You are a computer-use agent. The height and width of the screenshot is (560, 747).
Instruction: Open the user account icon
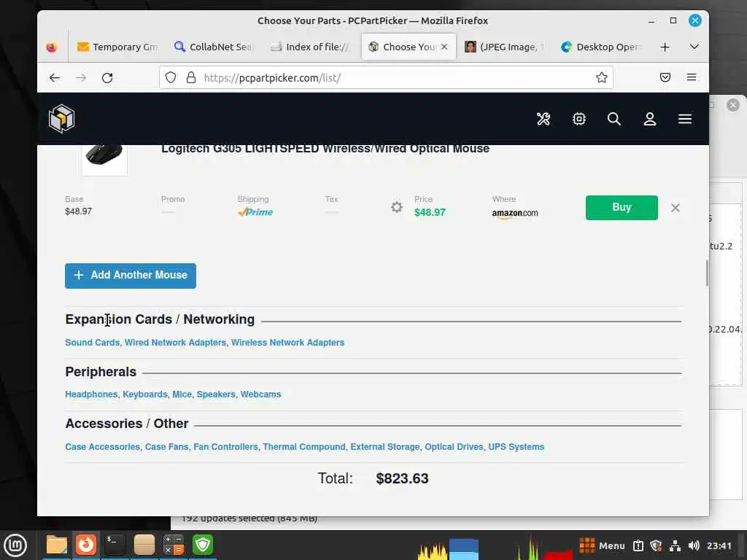650,119
